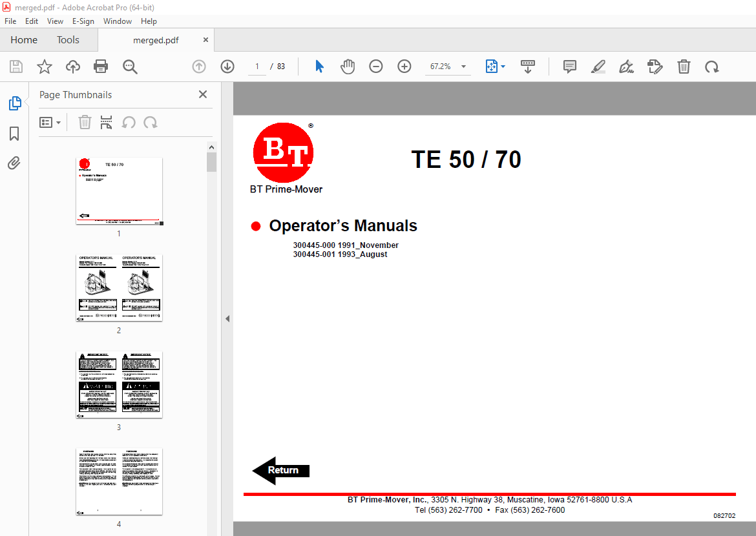756x536 pixels.
Task: Click the upload to cloud icon
Action: [x=73, y=67]
